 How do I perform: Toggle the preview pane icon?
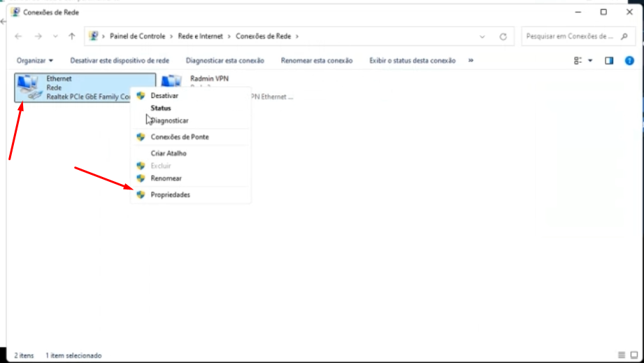(609, 61)
